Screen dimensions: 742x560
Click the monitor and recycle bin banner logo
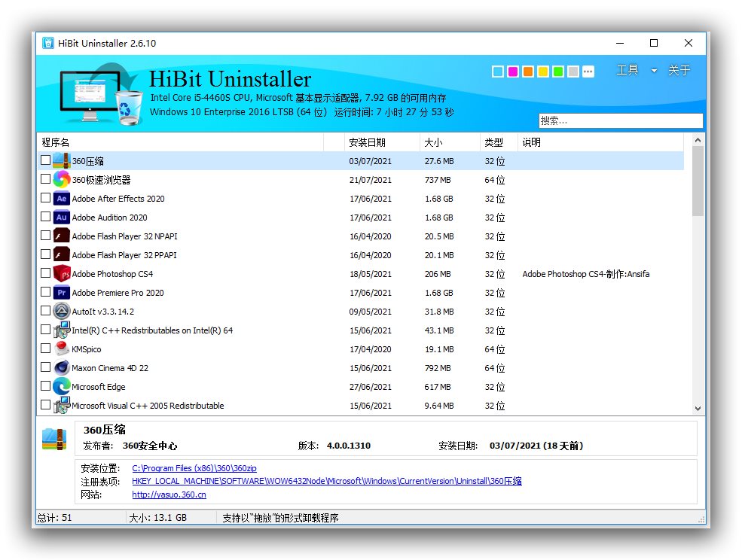[x=101, y=95]
